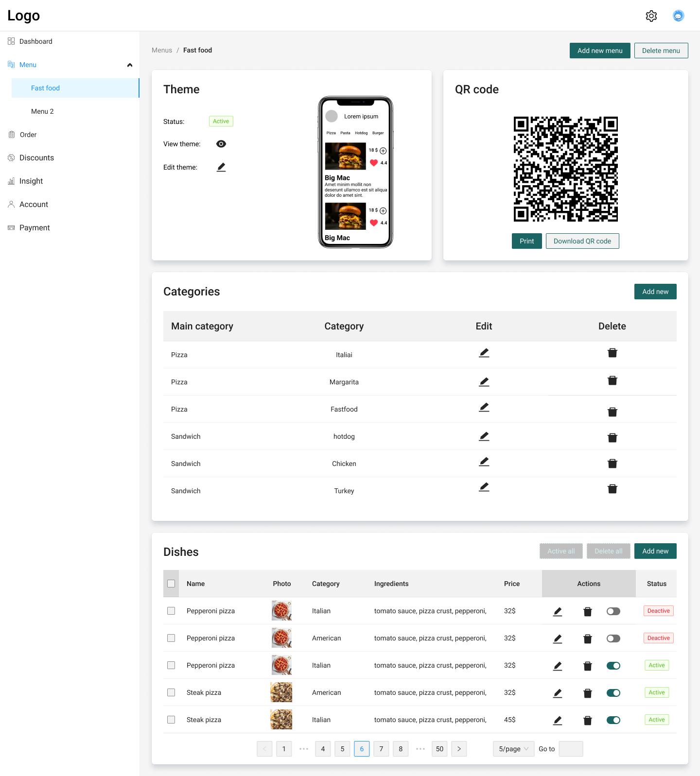Edit the Margarita category
700x776 pixels.
pos(484,382)
